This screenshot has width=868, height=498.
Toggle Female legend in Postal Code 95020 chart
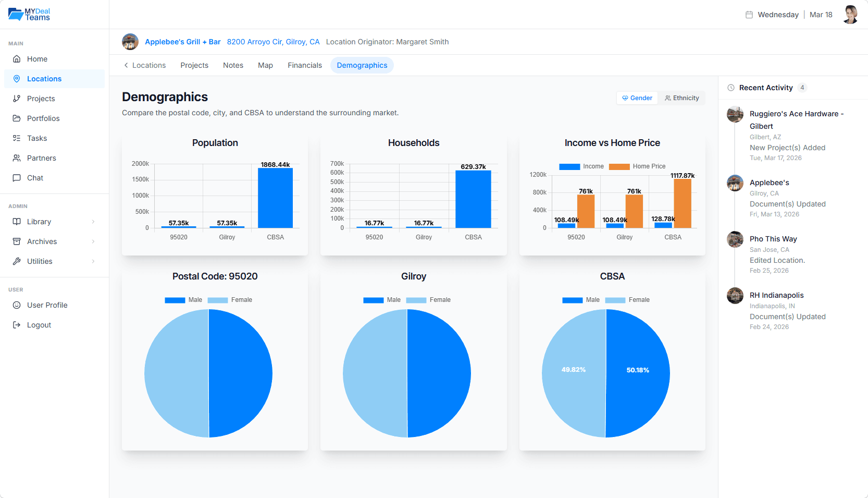230,300
